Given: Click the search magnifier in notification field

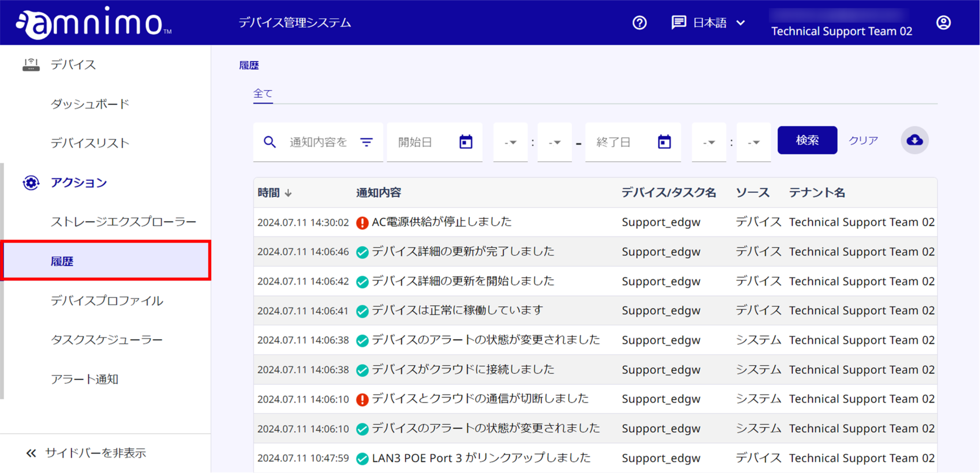Looking at the screenshot, I should tap(269, 142).
